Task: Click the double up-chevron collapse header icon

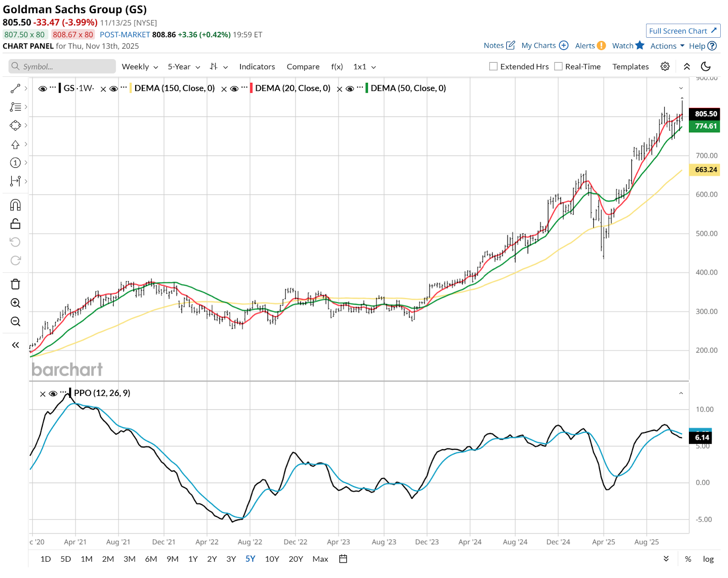Action: tap(687, 66)
